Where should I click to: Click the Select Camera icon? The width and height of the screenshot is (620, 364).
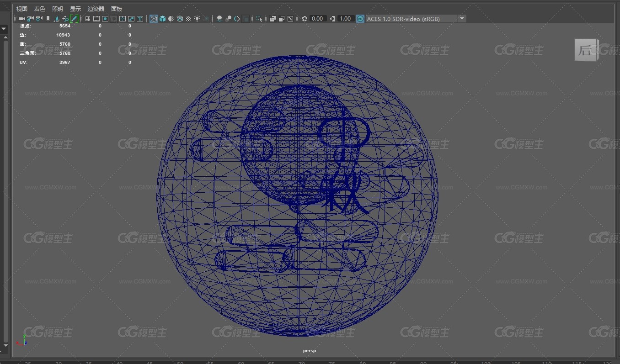21,19
